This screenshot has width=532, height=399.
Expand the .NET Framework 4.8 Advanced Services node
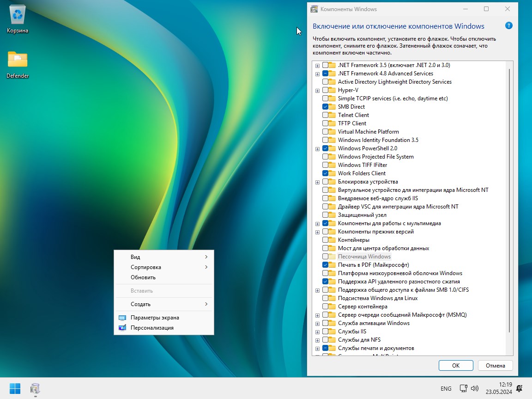[318, 74]
